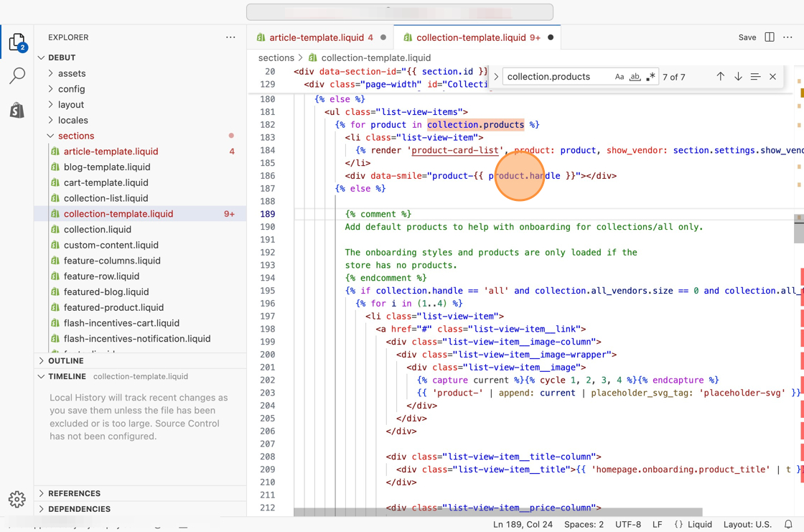
Task: Click the split editor icon
Action: click(x=770, y=37)
